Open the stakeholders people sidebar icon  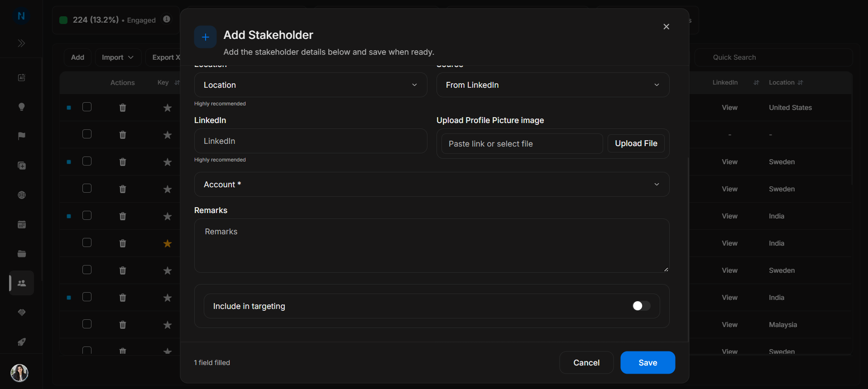[x=21, y=283]
